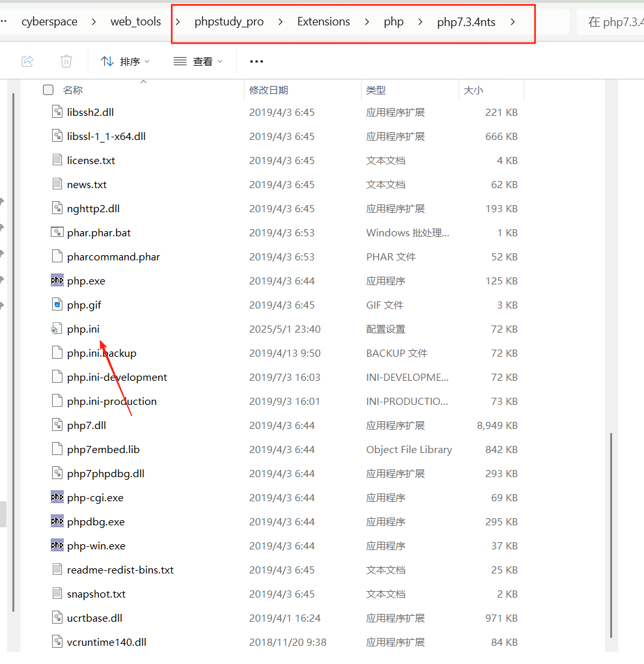Viewport: 644px width, 664px height.
Task: Select the file name php.exe
Action: click(86, 281)
